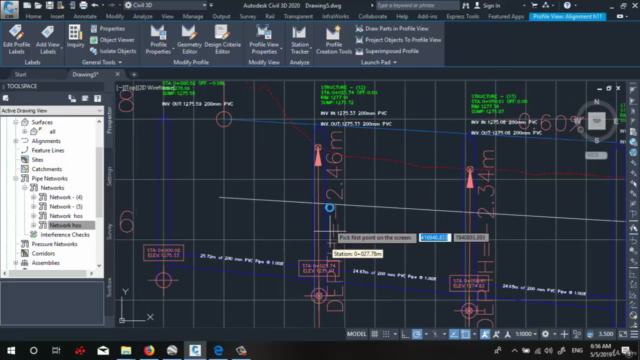Viewport: 640px width, 360px height.
Task: Open the 1:1000 annotation scale dropdown
Action: (x=526, y=334)
